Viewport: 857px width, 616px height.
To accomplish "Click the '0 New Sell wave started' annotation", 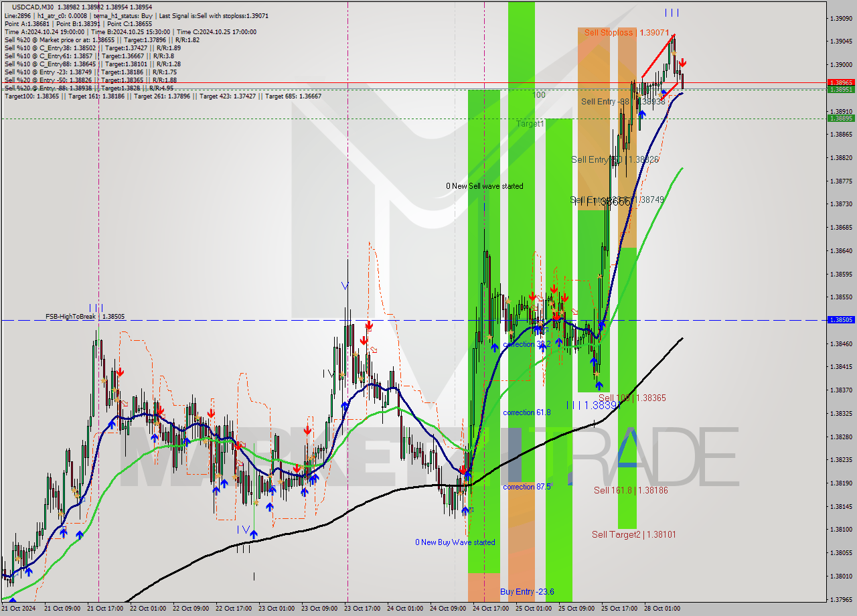I will click(x=485, y=186).
